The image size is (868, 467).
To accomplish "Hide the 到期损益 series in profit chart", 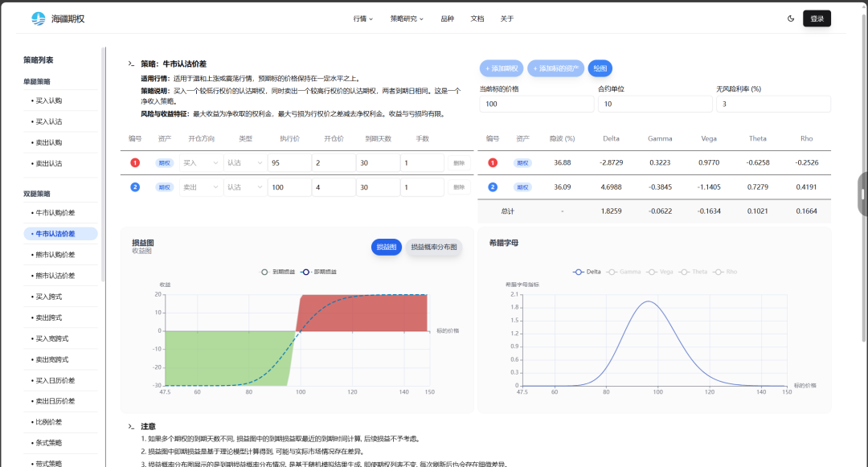I will (x=276, y=272).
